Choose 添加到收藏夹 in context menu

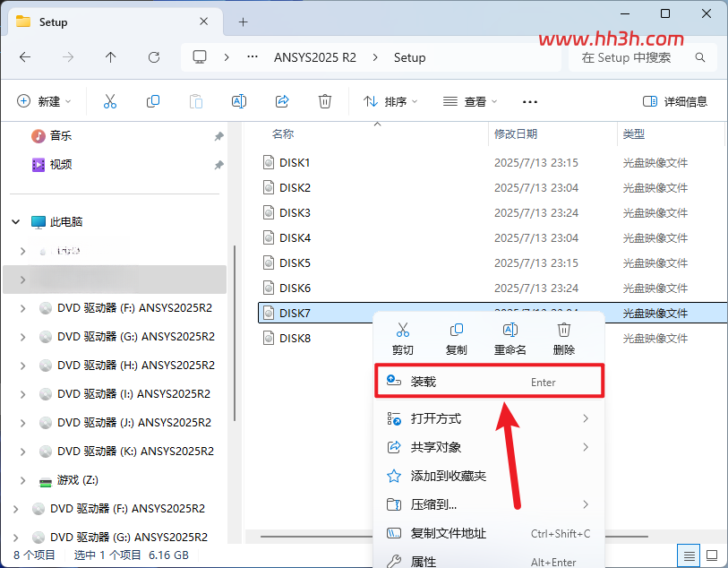[489, 476]
